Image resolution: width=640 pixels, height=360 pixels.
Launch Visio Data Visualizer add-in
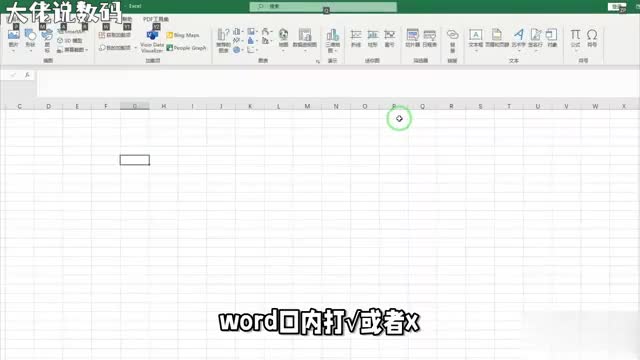tap(152, 41)
